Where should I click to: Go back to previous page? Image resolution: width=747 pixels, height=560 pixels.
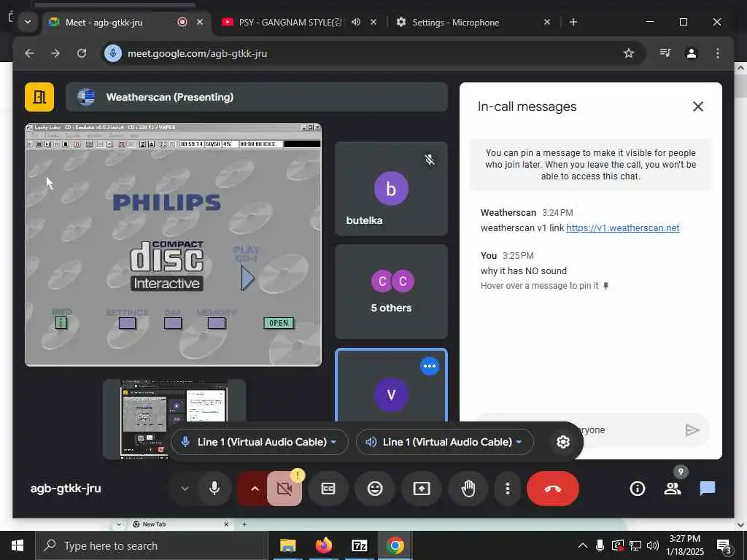click(29, 53)
